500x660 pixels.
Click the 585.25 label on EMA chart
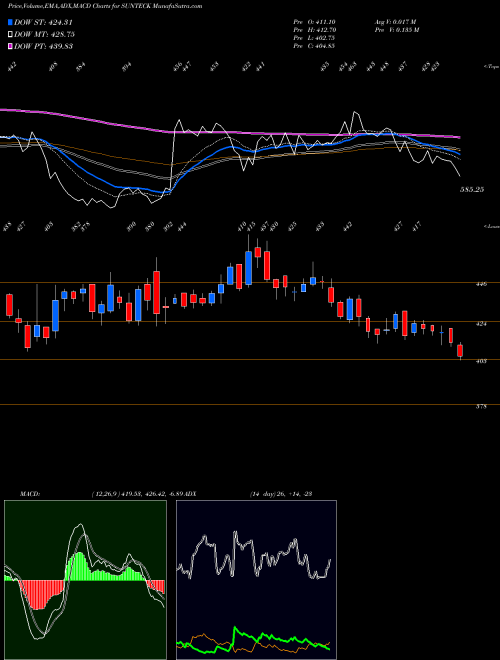[x=472, y=190]
